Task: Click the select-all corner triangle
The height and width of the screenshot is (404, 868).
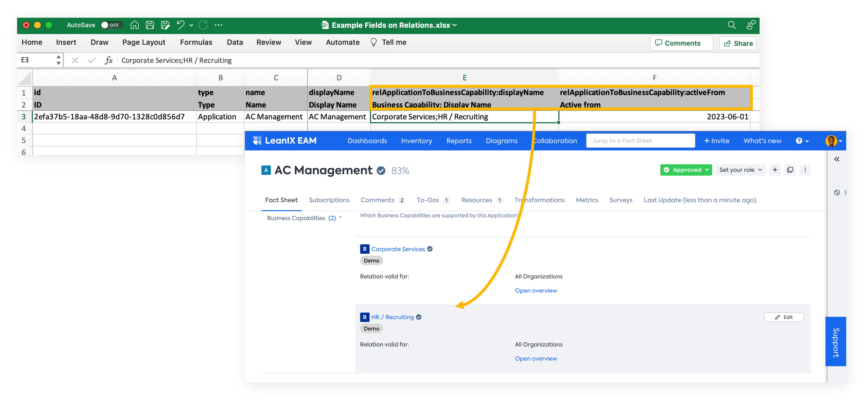Action: pos(25,78)
